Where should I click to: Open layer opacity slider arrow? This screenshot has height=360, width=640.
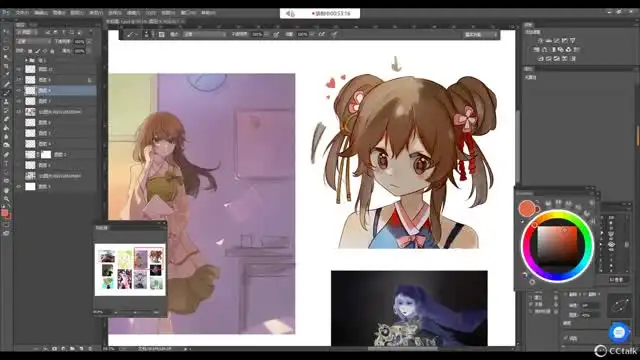tap(89, 42)
